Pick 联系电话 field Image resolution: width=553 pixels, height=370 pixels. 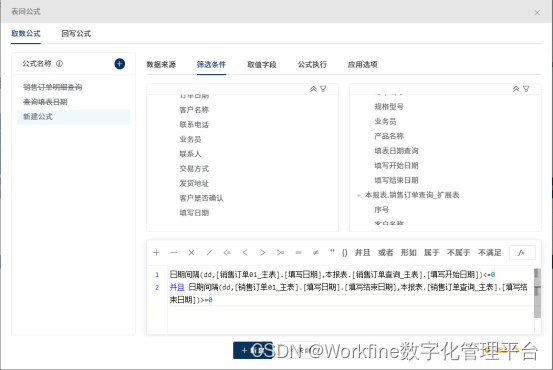pyautogui.click(x=194, y=125)
